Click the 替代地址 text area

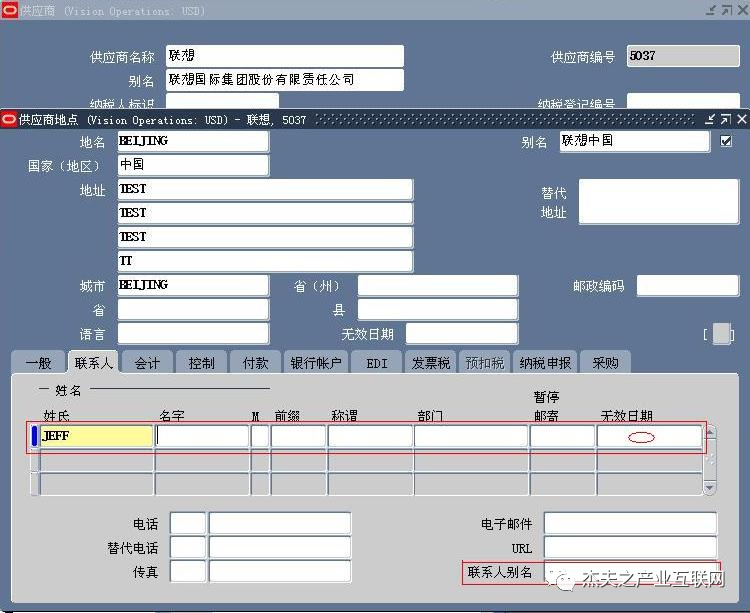659,201
